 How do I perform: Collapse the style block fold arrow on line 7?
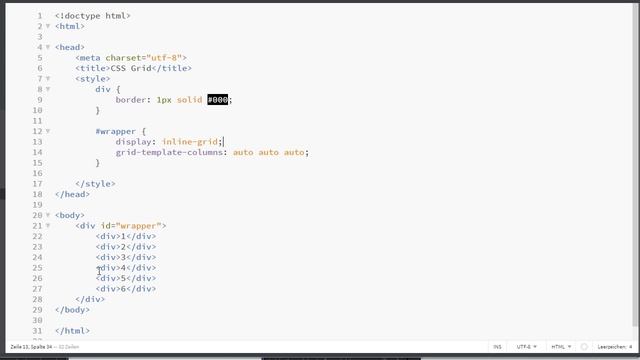coord(48,78)
